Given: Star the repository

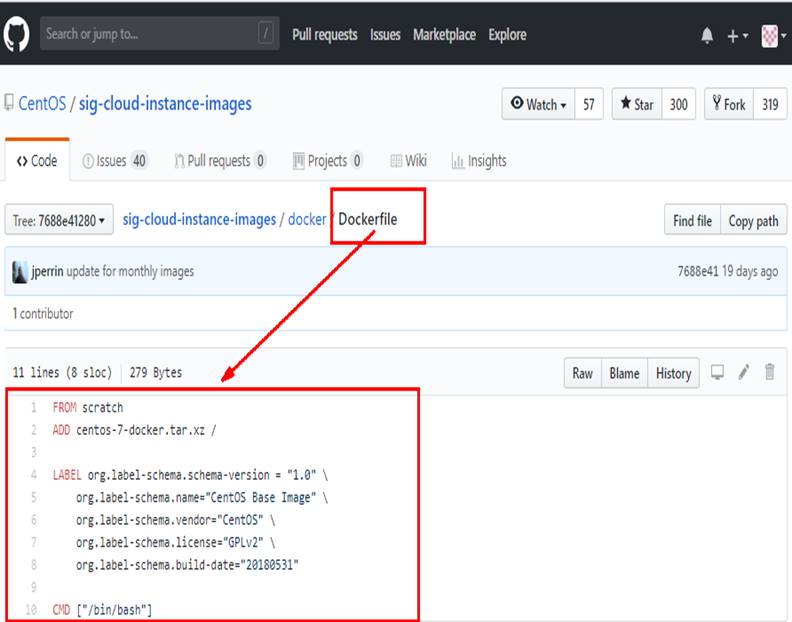Looking at the screenshot, I should point(637,104).
